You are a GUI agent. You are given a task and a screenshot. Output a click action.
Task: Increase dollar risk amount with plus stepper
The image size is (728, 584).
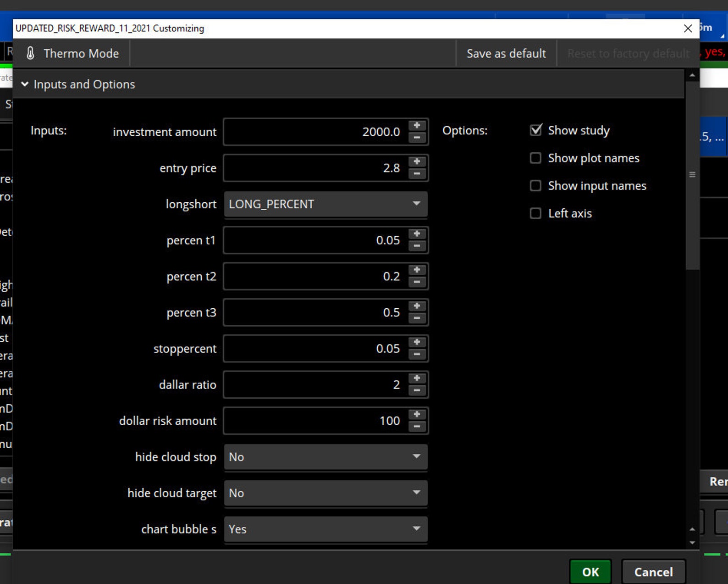(x=417, y=414)
